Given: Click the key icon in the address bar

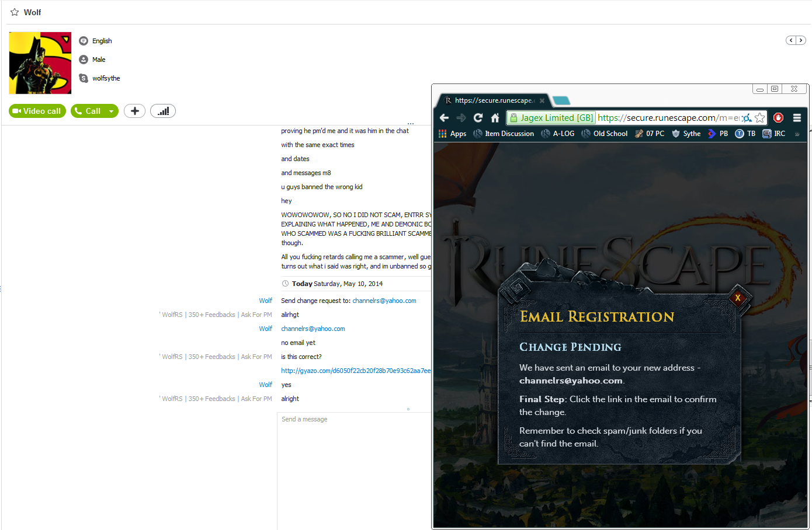Looking at the screenshot, I should tap(747, 118).
